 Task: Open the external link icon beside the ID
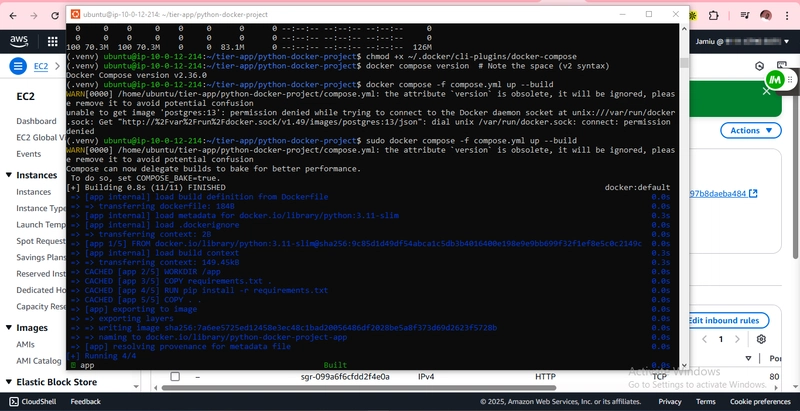click(x=753, y=193)
